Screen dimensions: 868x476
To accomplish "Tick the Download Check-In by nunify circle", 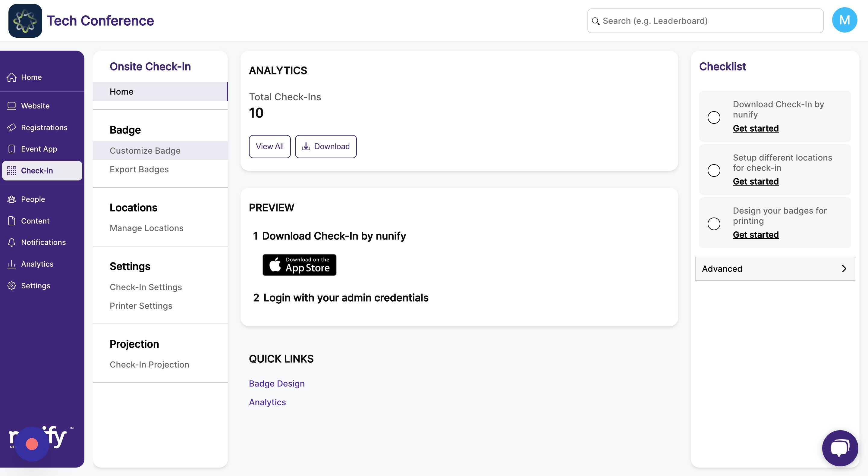I will [x=714, y=117].
